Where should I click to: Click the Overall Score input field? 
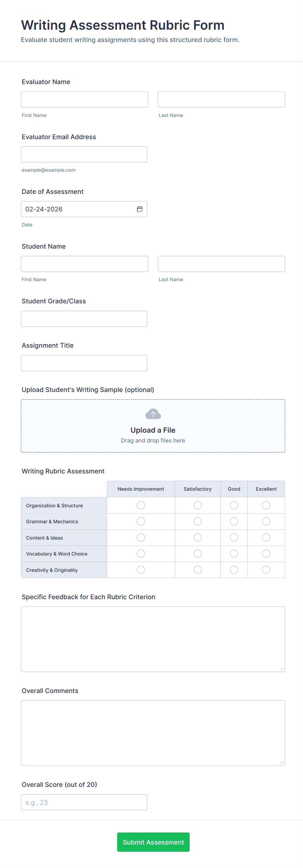tap(84, 802)
